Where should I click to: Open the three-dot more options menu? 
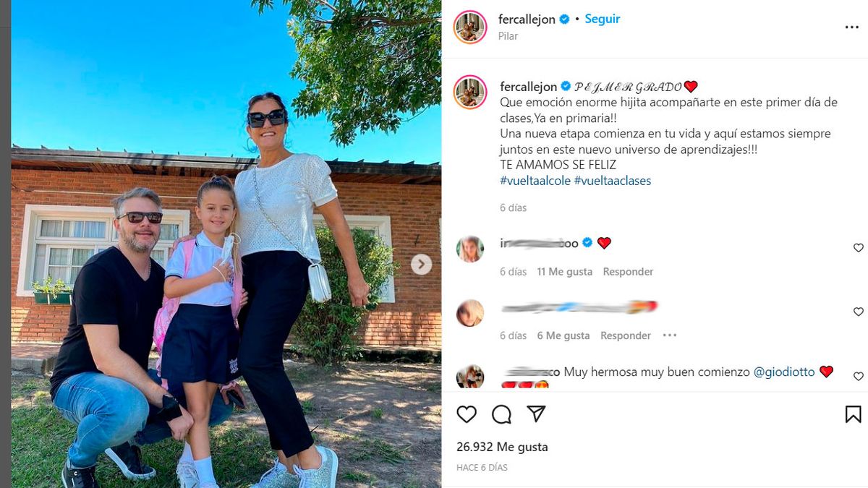pyautogui.click(x=851, y=27)
